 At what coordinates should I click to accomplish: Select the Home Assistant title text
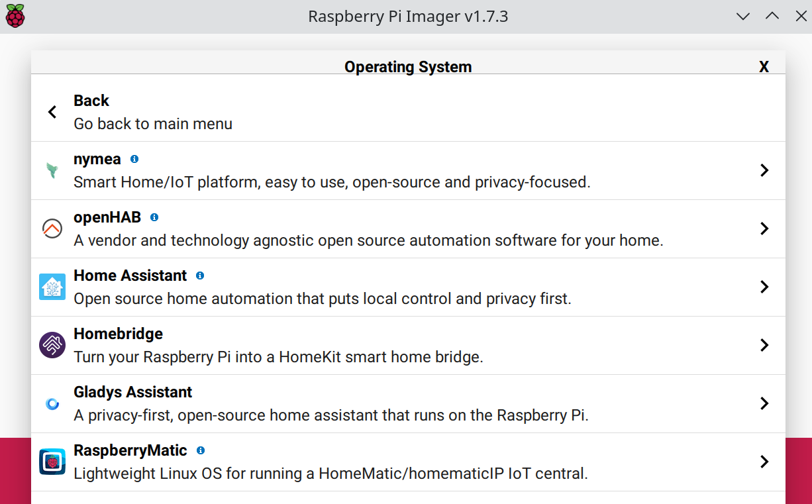coord(130,276)
